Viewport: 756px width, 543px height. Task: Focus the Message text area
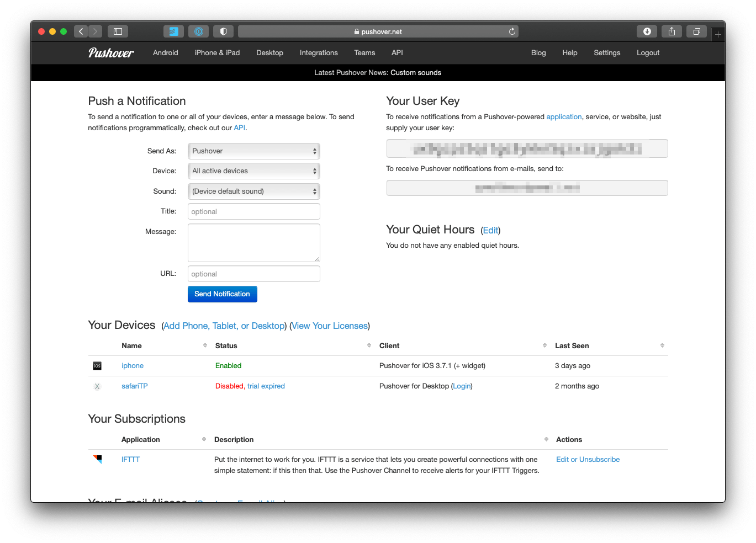pyautogui.click(x=254, y=243)
